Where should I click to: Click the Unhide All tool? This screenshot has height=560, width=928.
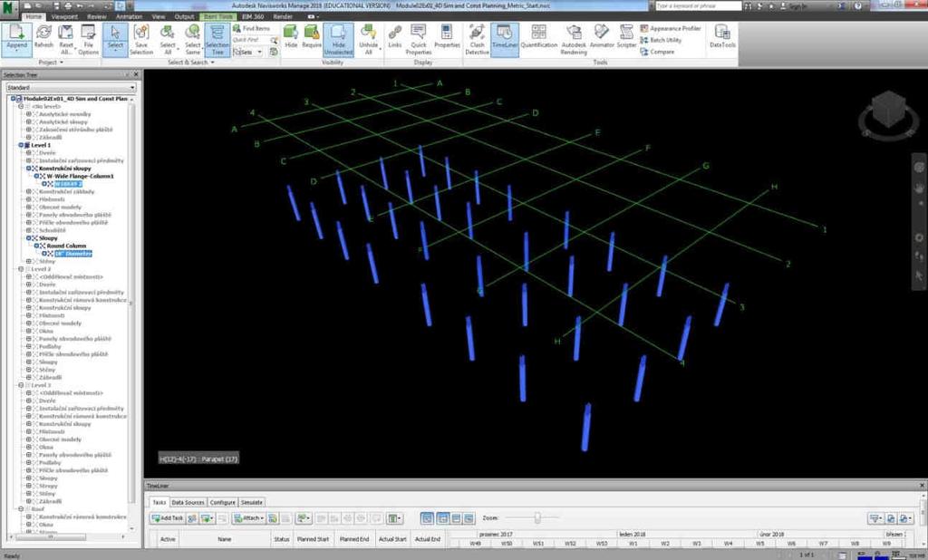(x=368, y=40)
